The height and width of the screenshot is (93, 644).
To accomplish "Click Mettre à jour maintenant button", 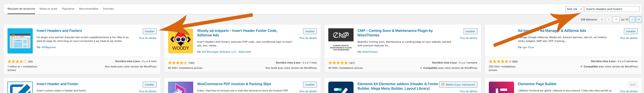I will tap(458, 85).
